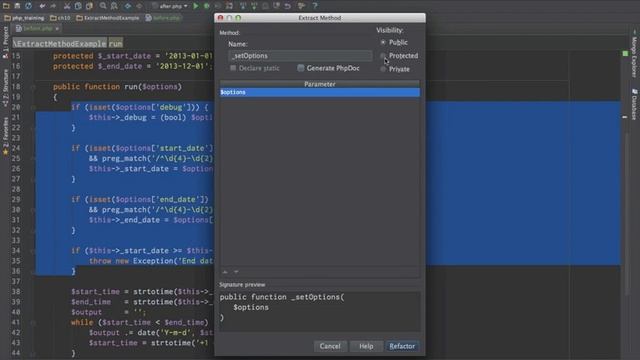640x360 pixels.
Task: Move parameter up arrow in dialog
Action: coord(225,271)
